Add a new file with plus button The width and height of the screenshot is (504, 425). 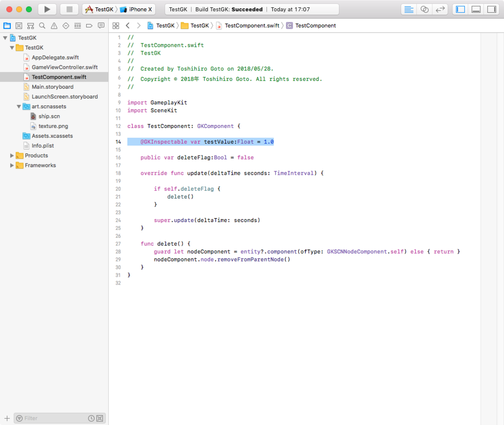(7, 418)
